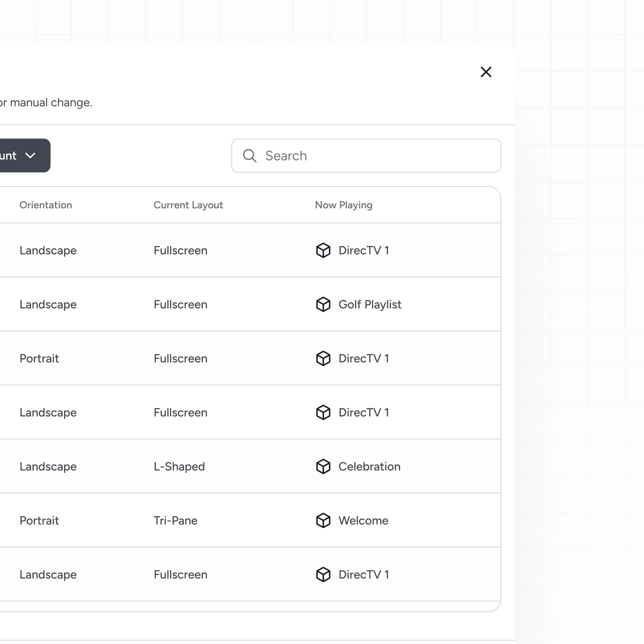Viewport: 644px width, 644px height.
Task: Sort by the Orientation column header
Action: click(x=46, y=205)
